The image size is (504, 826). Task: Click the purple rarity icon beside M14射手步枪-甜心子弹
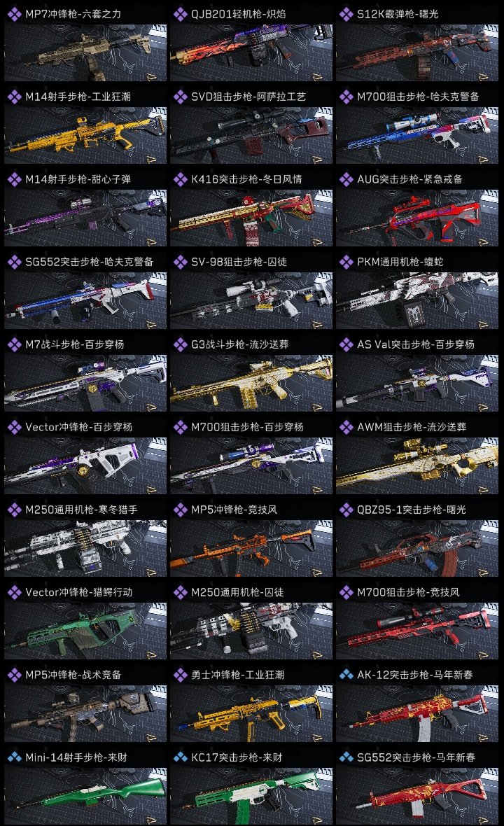[x=14, y=179]
